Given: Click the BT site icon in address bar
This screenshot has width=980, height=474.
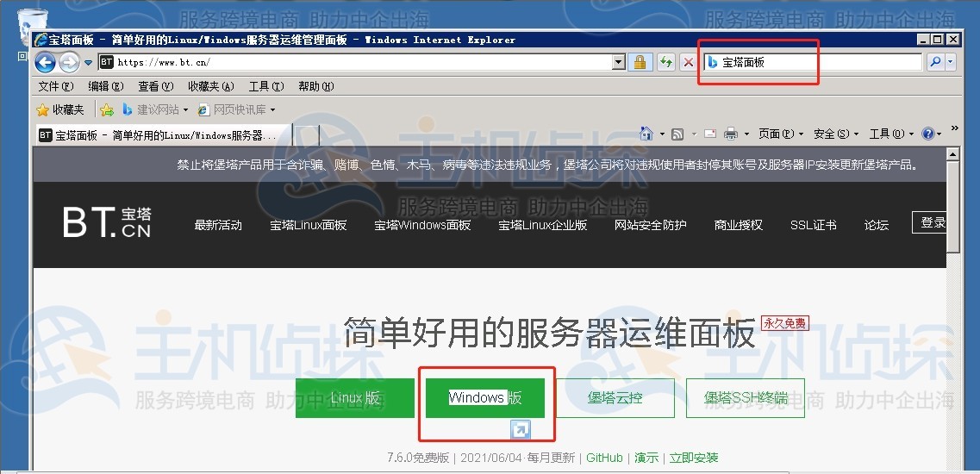Looking at the screenshot, I should point(107,62).
